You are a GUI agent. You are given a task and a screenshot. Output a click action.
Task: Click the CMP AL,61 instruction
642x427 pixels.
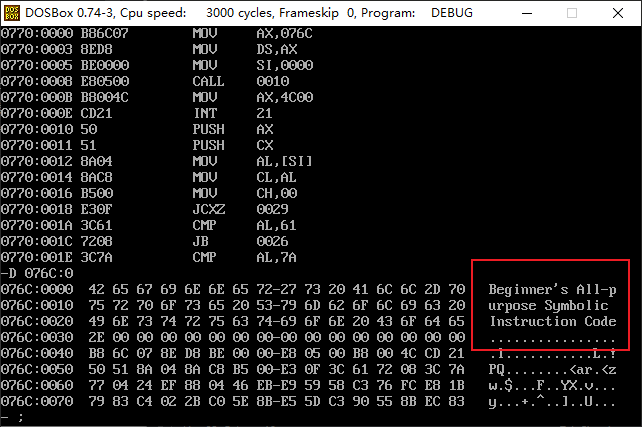coord(149,225)
